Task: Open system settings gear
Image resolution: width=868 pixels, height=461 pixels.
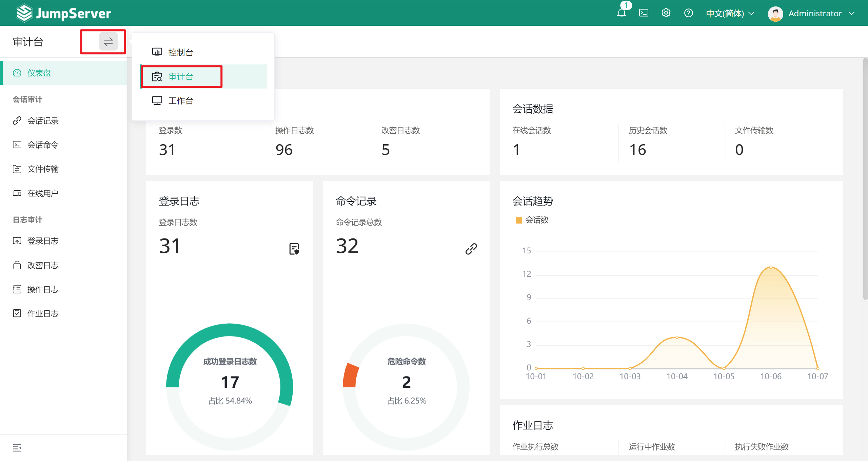Action: click(x=666, y=13)
